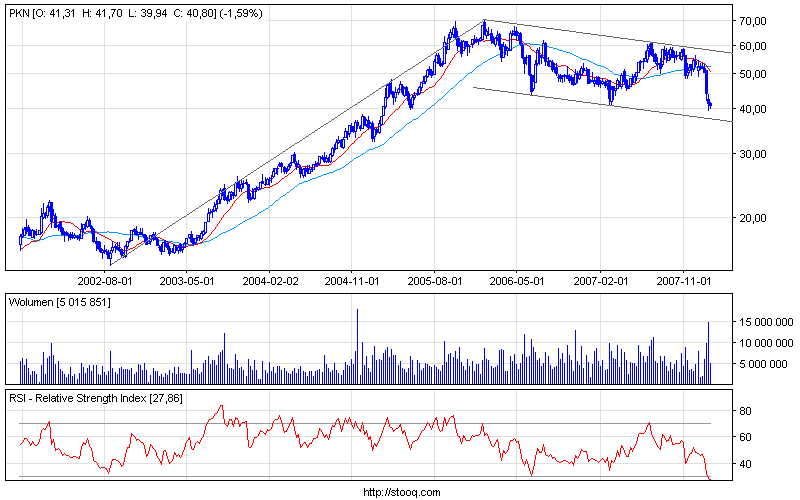
Task: Select the 2003-05-01 date label
Action: coord(187,281)
